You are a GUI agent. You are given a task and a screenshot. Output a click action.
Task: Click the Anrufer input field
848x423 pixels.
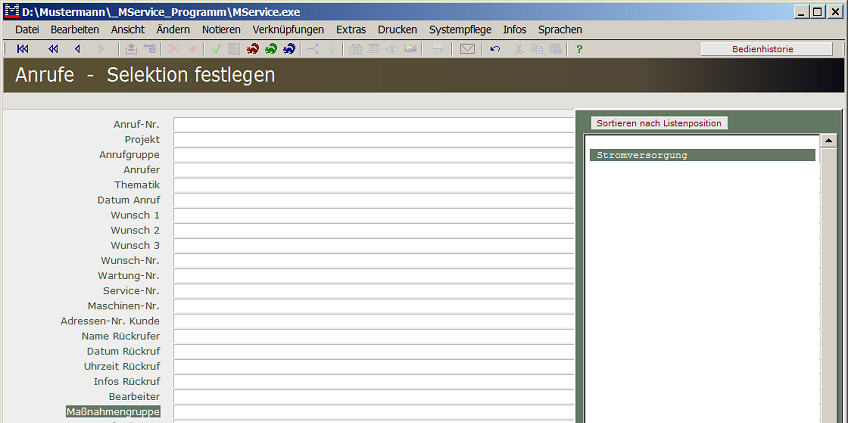click(374, 170)
